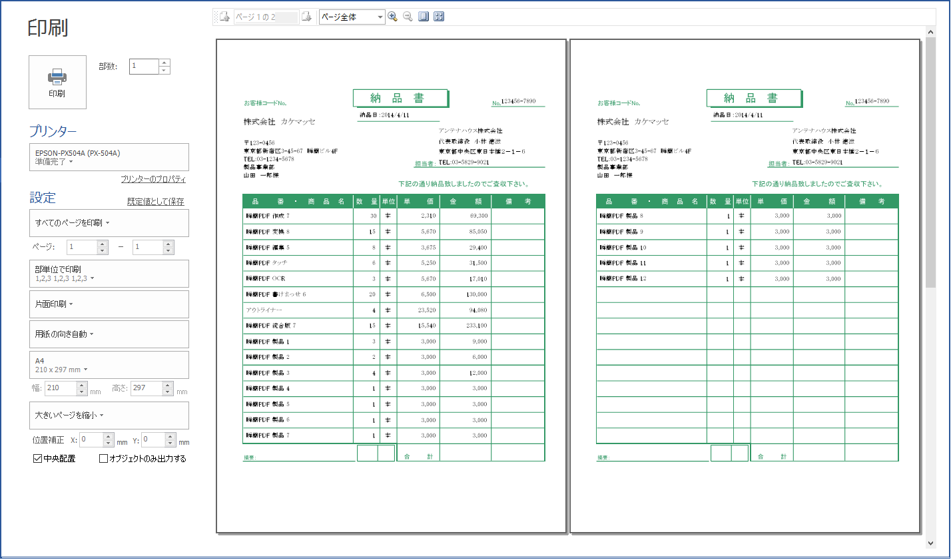Click the vertical scrollbar thumb in preview
This screenshot has width=951, height=560.
coord(930,162)
